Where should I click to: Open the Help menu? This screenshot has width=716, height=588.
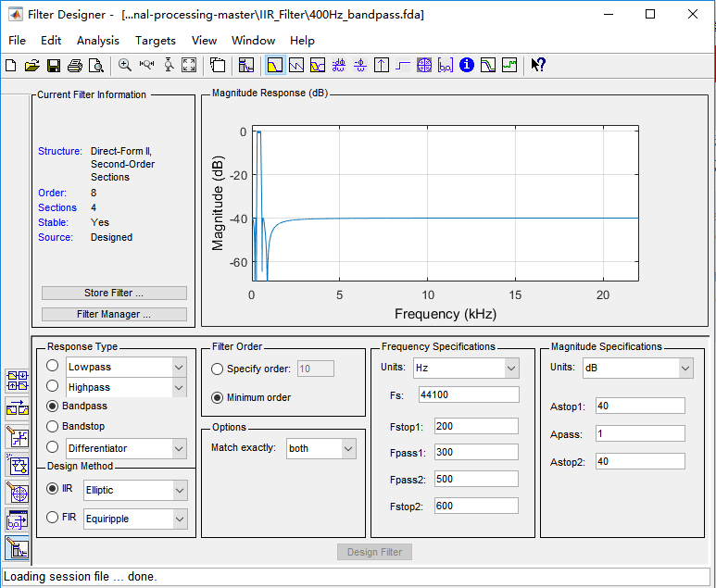(x=302, y=41)
